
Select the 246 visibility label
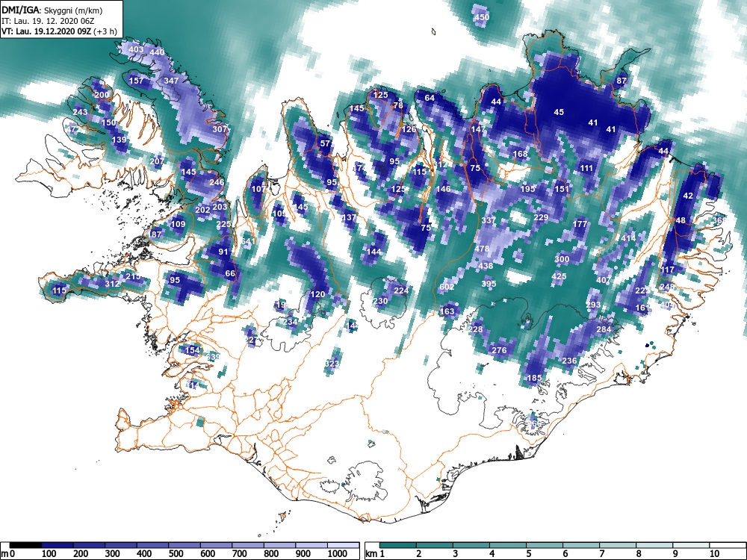[x=217, y=182]
